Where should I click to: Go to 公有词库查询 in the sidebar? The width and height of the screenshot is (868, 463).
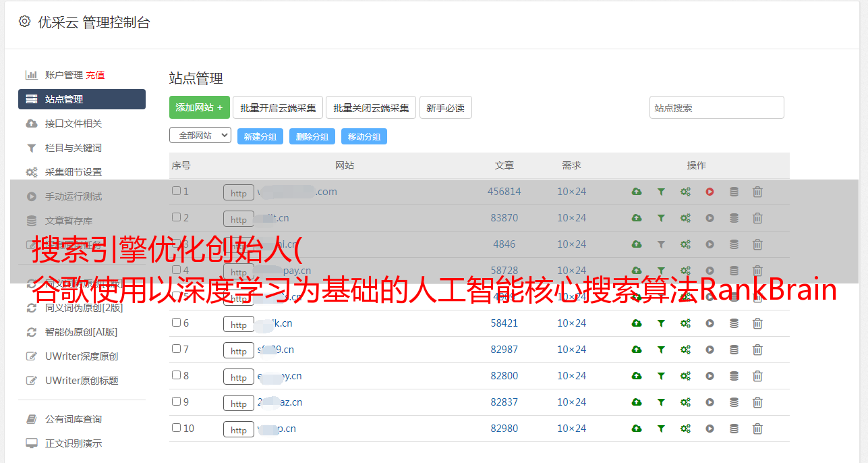pos(74,419)
